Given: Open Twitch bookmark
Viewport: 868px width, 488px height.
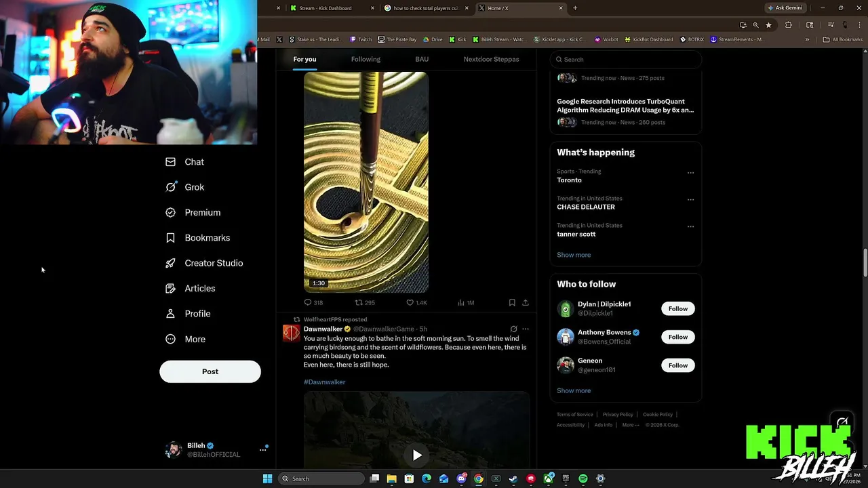Looking at the screenshot, I should [x=361, y=39].
